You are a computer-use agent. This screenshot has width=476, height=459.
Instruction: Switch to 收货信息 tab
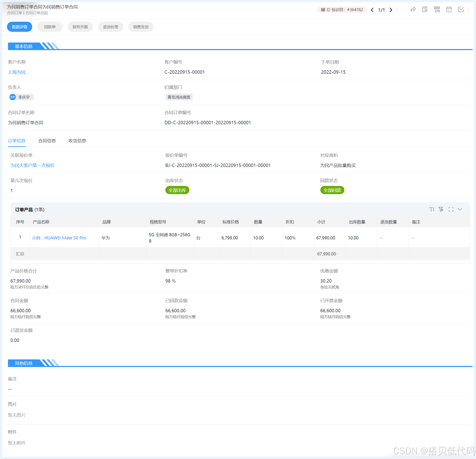click(x=77, y=141)
